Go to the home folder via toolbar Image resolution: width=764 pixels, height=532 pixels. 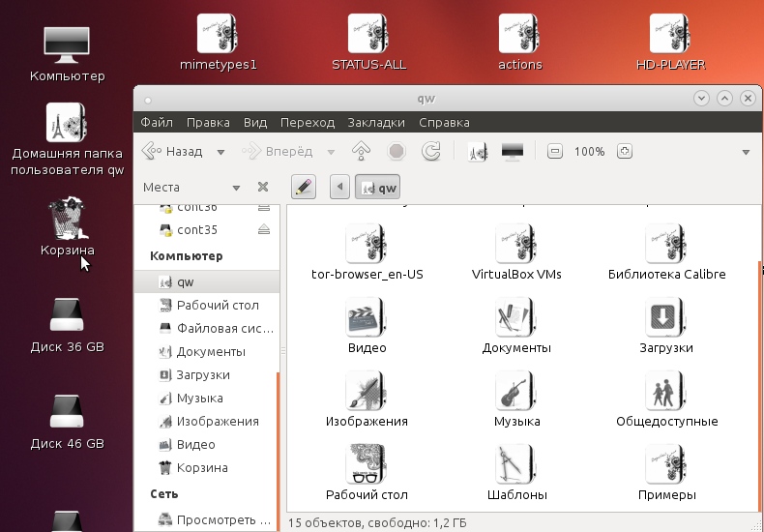pyautogui.click(x=477, y=152)
